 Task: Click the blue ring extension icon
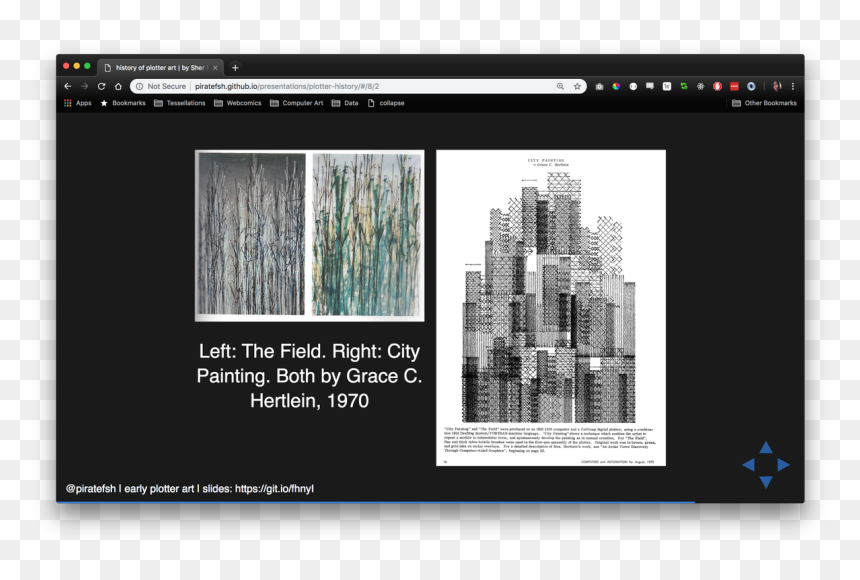751,86
